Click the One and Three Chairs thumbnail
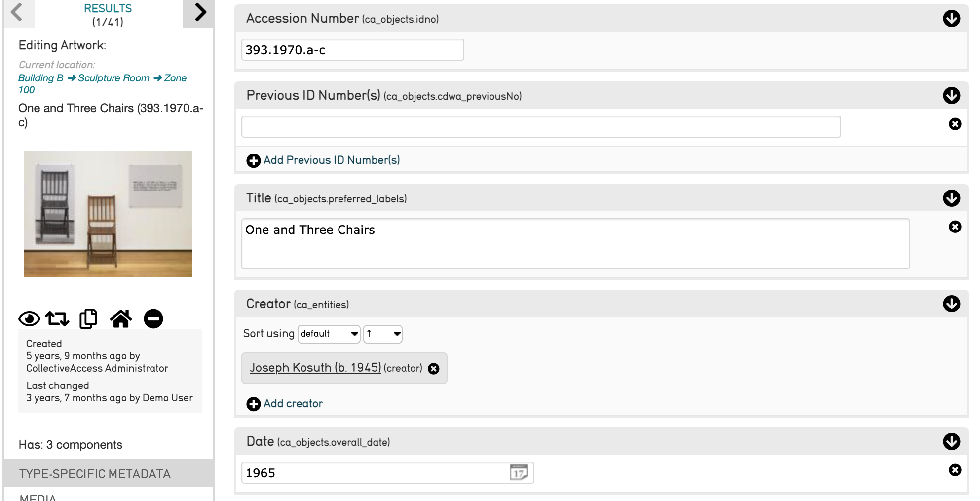This screenshot has width=980, height=501. (x=108, y=214)
